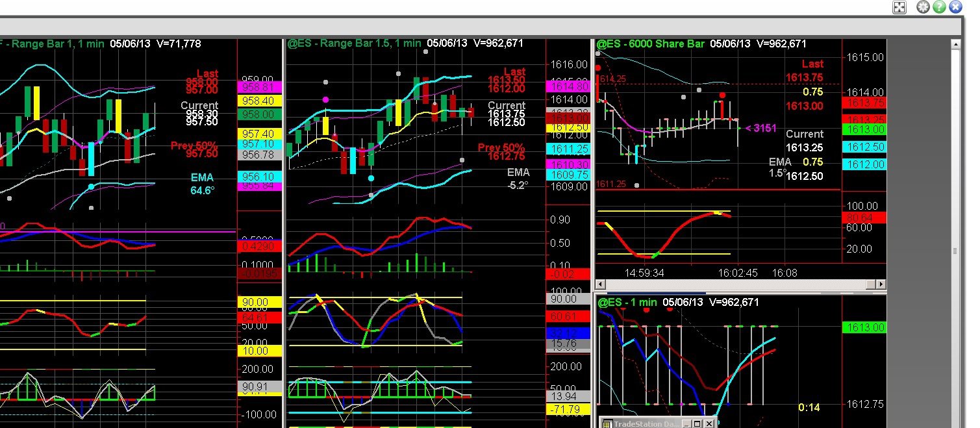Click the 1615.00 axis value in Share Bar chart
This screenshot has height=428, width=980.
click(x=864, y=57)
